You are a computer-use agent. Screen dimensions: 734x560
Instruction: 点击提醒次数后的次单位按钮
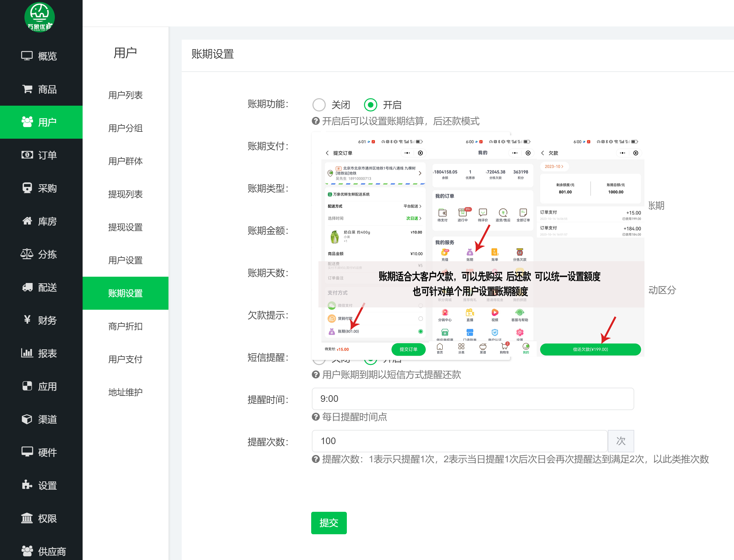(x=621, y=441)
